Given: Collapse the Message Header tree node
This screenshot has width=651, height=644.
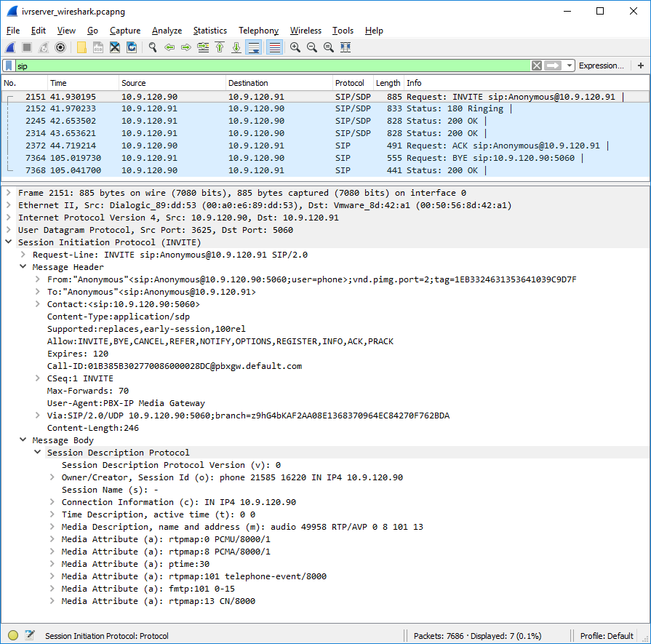Looking at the screenshot, I should (23, 267).
